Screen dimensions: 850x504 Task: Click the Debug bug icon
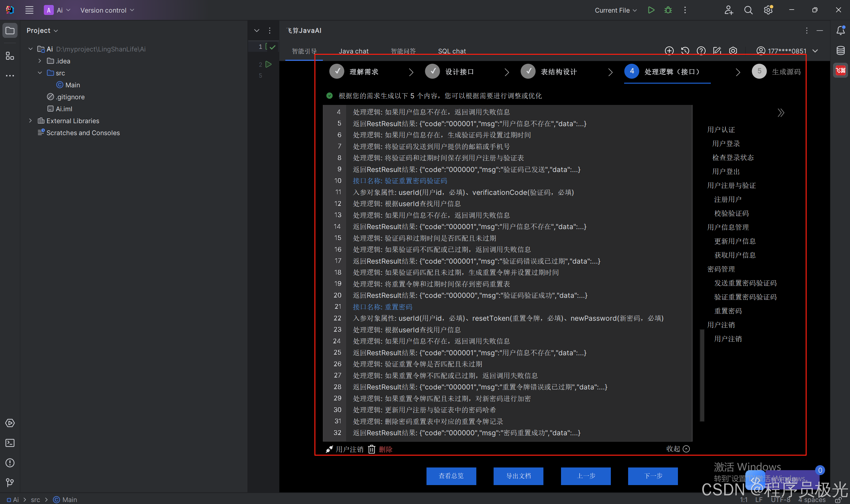[668, 10]
